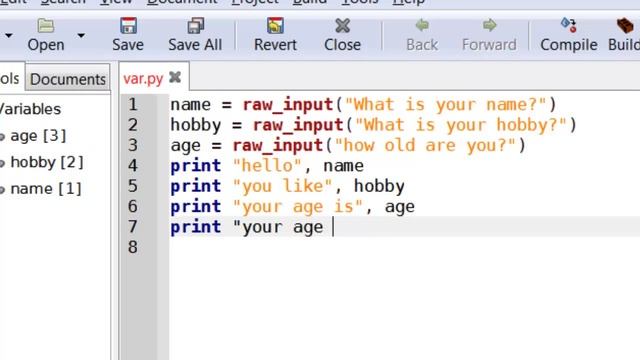Click the "you like" string on line 5
640x360 pixels.
point(282,186)
